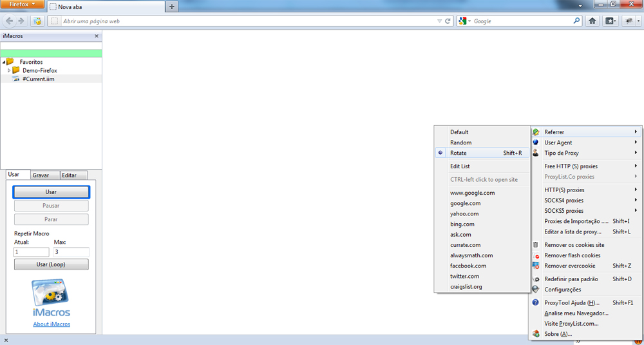Expand the HTTP(S) proxies submenu

coord(585,190)
